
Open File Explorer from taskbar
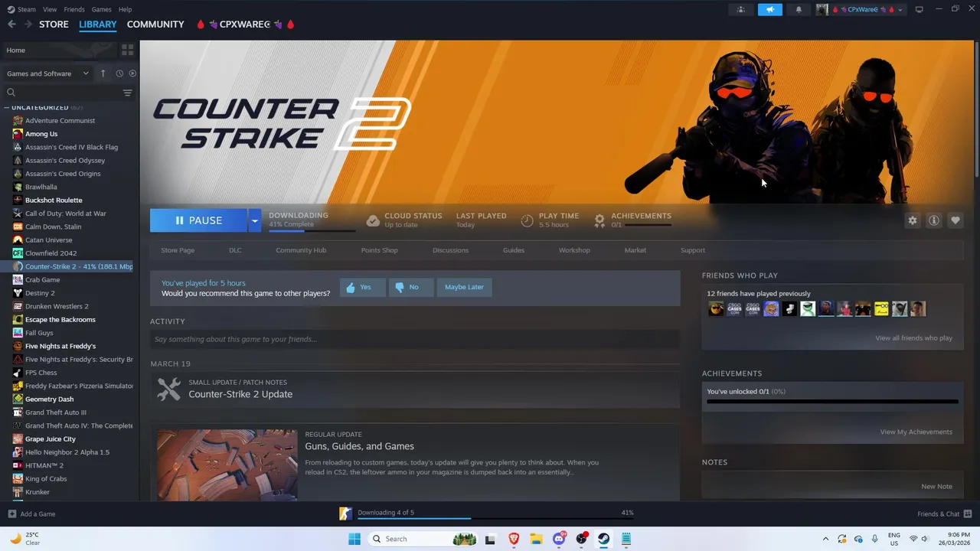(x=536, y=539)
